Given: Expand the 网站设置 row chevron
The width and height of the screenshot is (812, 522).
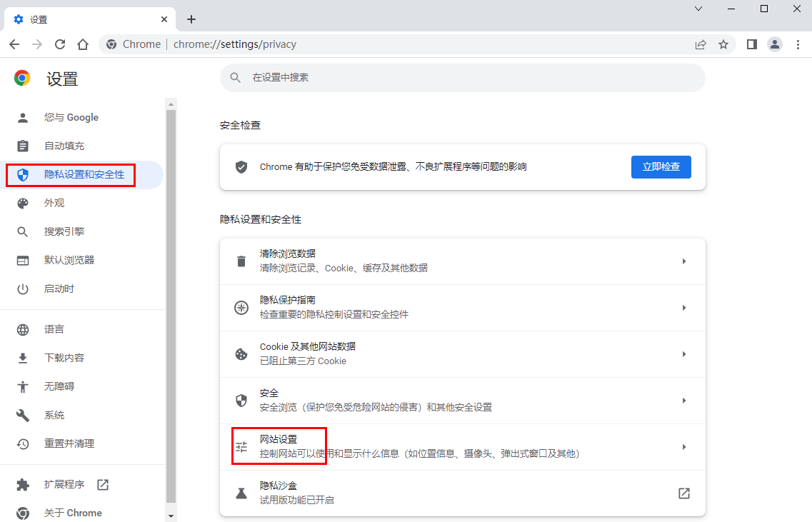Looking at the screenshot, I should point(683,446).
